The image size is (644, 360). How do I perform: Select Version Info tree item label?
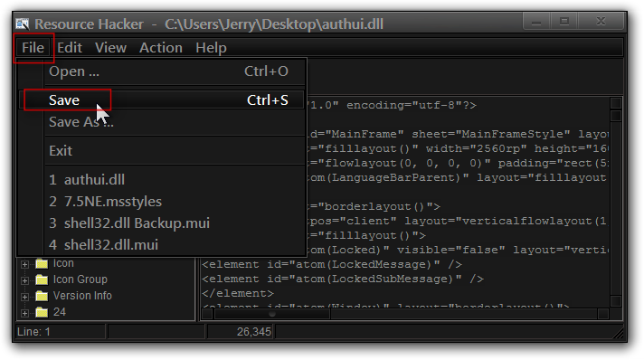tap(82, 296)
